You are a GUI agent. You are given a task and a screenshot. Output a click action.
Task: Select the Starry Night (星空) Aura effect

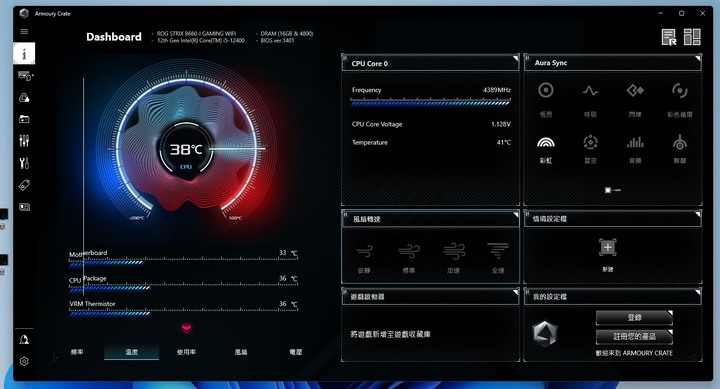tap(590, 142)
